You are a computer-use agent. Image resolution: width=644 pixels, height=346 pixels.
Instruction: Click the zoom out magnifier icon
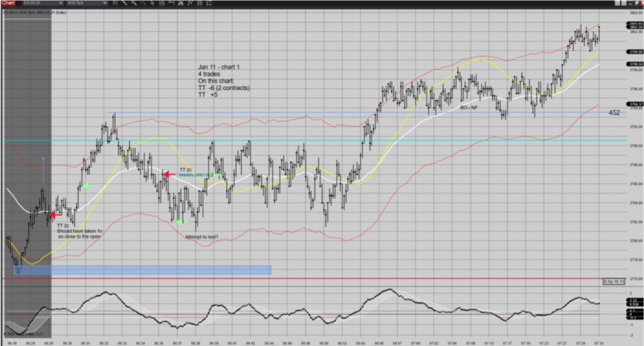[143, 3]
